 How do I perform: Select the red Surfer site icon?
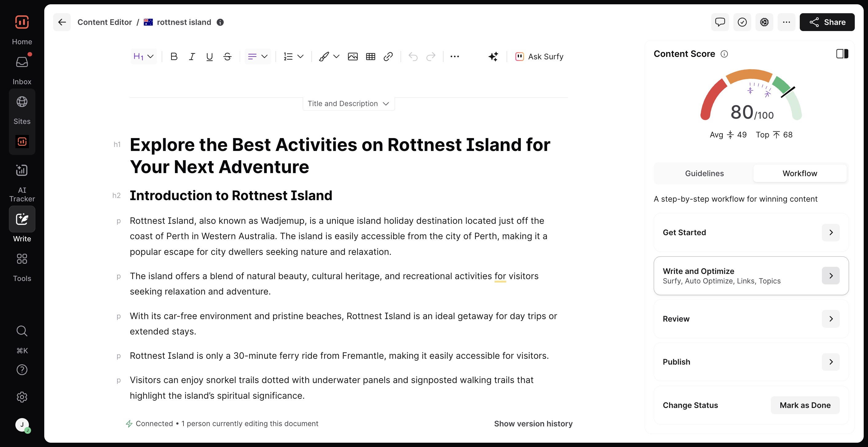click(22, 142)
